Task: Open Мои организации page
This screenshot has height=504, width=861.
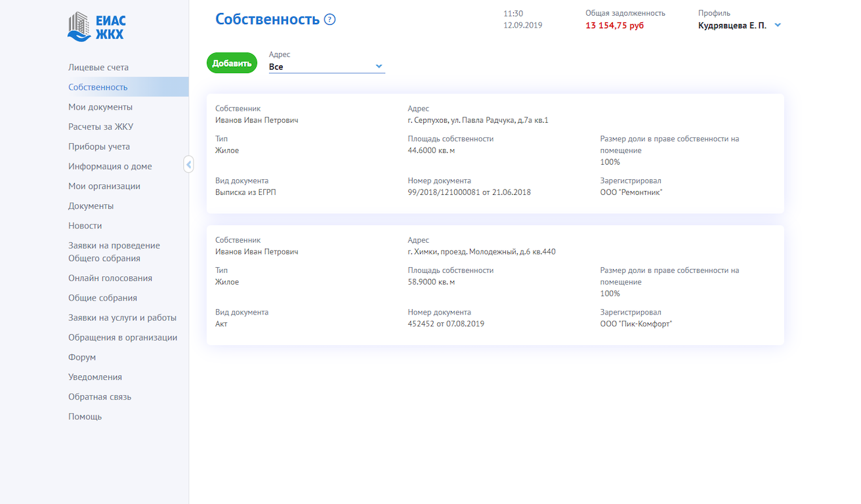Action: click(104, 186)
